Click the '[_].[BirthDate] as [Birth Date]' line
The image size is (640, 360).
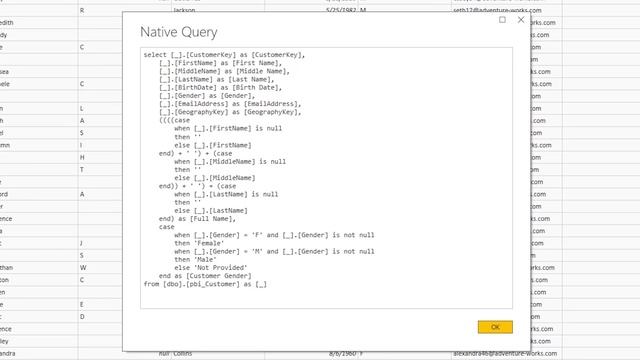pyautogui.click(x=220, y=87)
